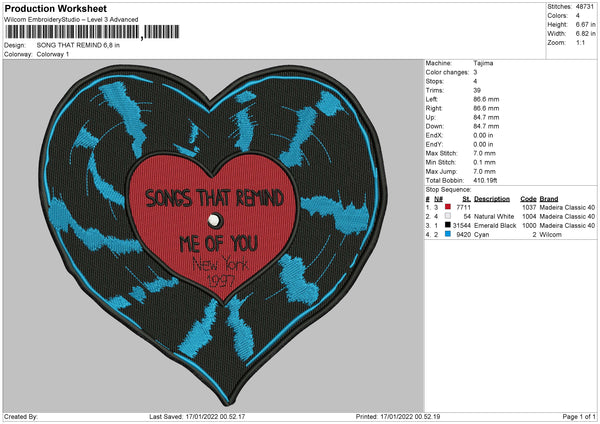
Task: Click white center hole of record design
Action: 213,220
